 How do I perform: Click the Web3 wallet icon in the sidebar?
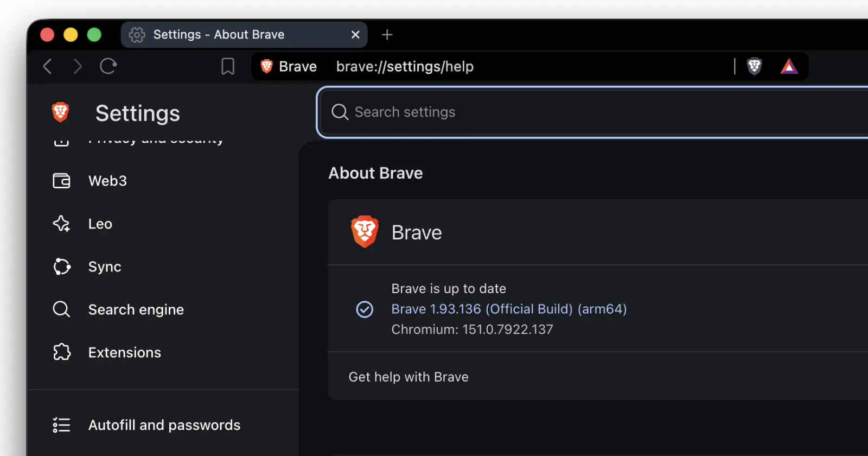(x=61, y=181)
